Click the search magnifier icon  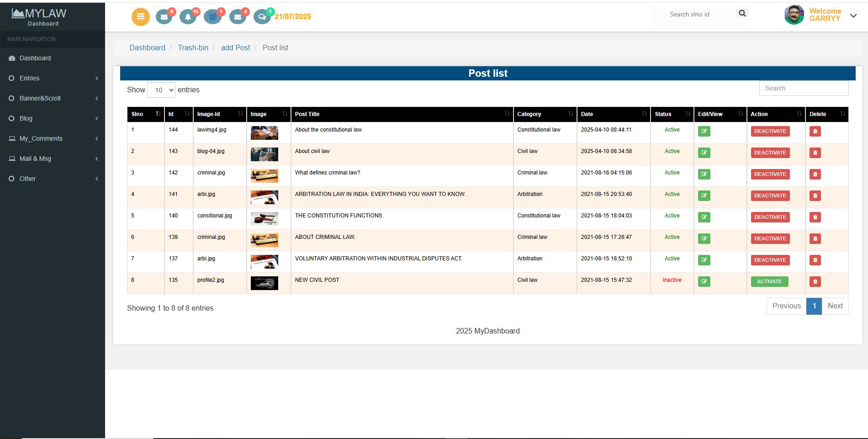[x=742, y=13]
